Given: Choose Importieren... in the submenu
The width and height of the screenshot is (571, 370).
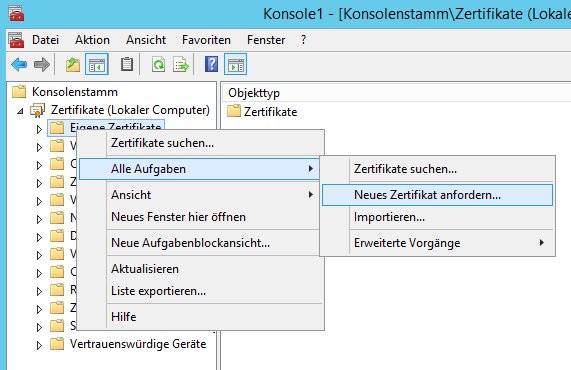Looking at the screenshot, I should pos(438,217).
